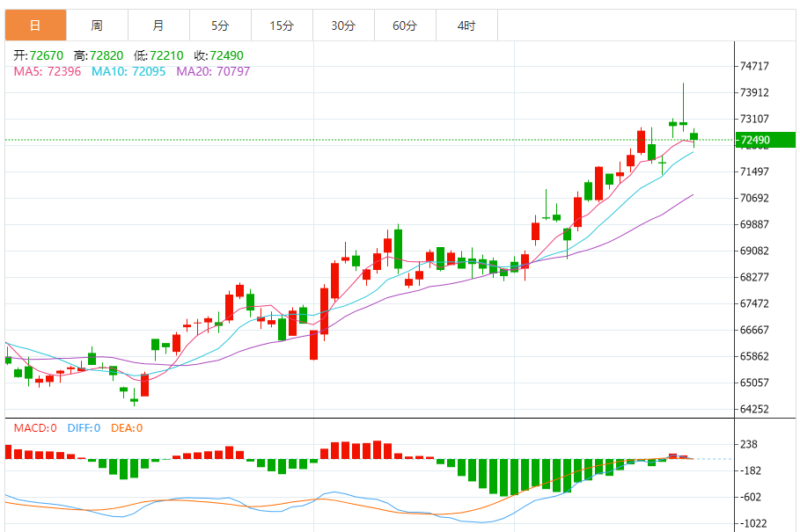Click the 73107 price axis label

[x=754, y=119]
